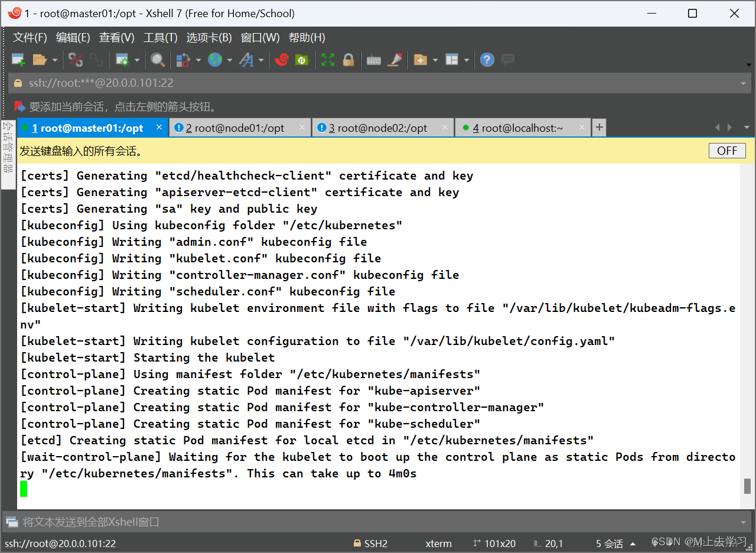
Task: Click the window layout icon
Action: click(x=452, y=60)
